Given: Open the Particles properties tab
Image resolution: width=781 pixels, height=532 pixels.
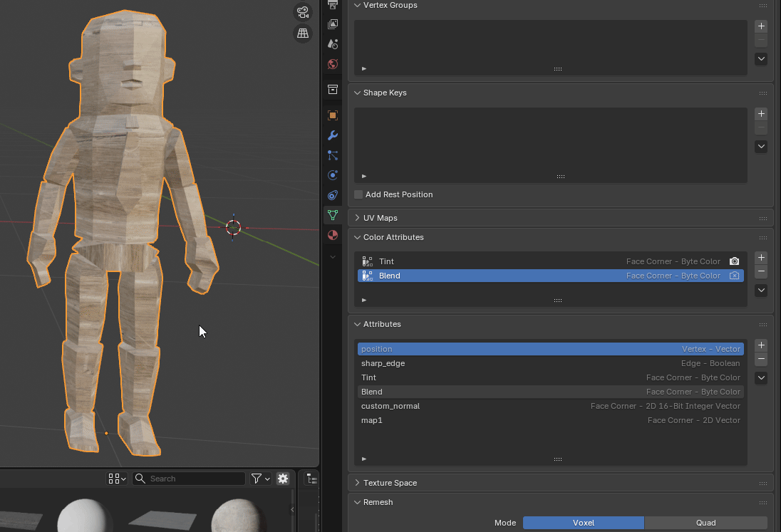Looking at the screenshot, I should pyautogui.click(x=333, y=155).
